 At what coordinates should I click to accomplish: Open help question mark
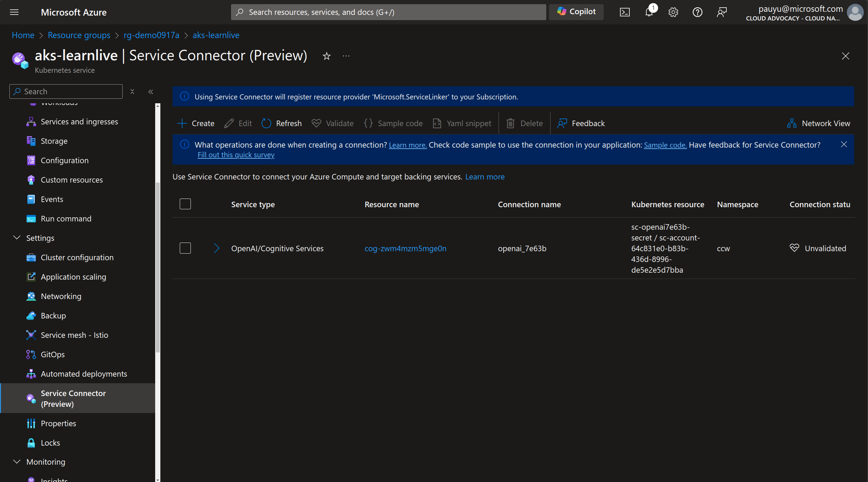click(x=697, y=12)
